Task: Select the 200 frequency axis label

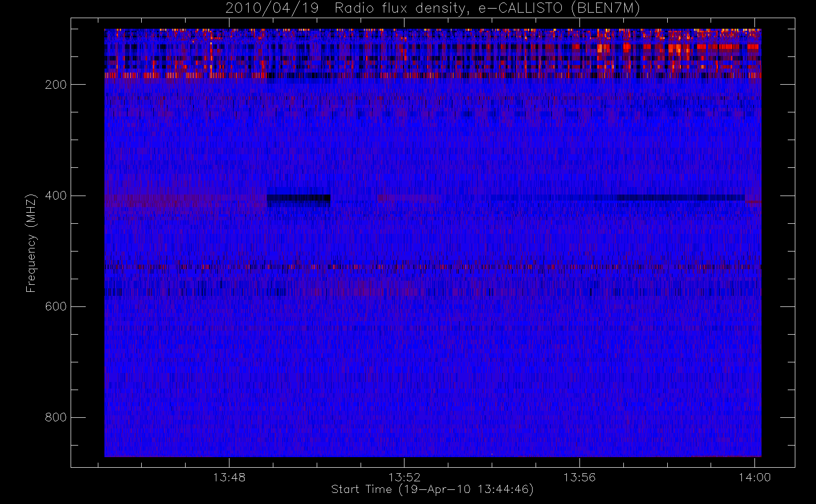Action: (x=55, y=85)
